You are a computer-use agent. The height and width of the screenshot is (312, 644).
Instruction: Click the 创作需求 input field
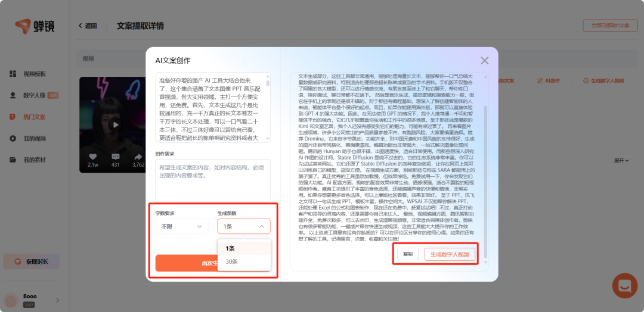pyautogui.click(x=213, y=180)
